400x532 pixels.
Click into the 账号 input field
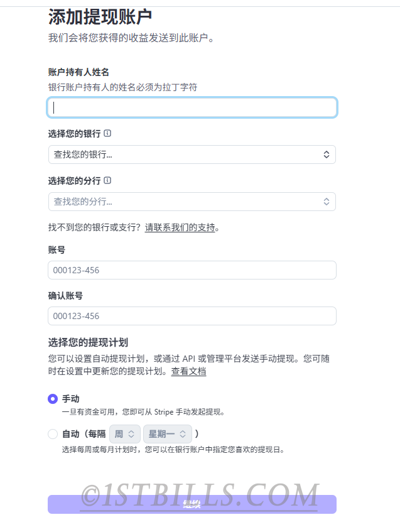pyautogui.click(x=192, y=270)
